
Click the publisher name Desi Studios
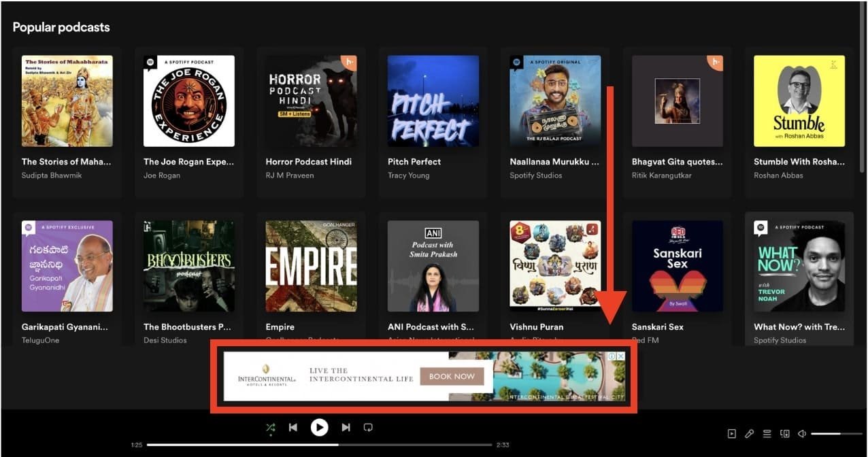165,340
